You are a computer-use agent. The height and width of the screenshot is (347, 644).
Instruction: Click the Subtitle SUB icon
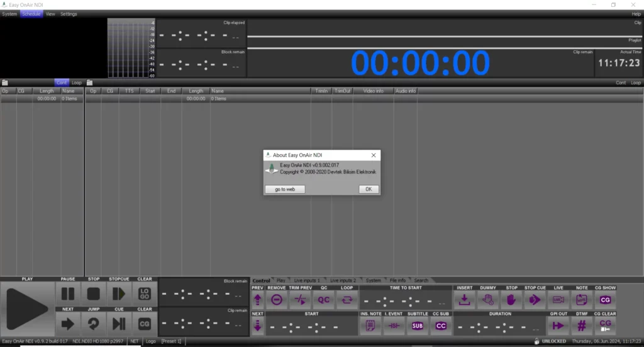pyautogui.click(x=418, y=326)
